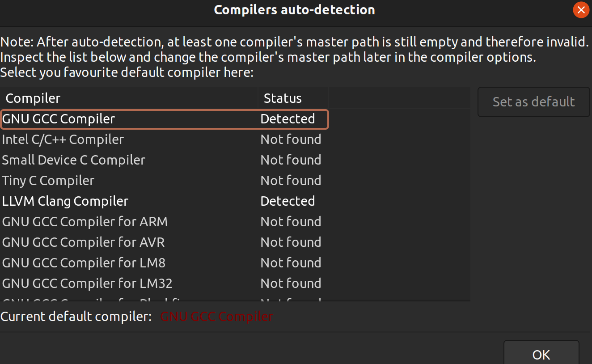The image size is (592, 364).
Task: Click the Detected status for GNU GCC
Action: pos(288,119)
